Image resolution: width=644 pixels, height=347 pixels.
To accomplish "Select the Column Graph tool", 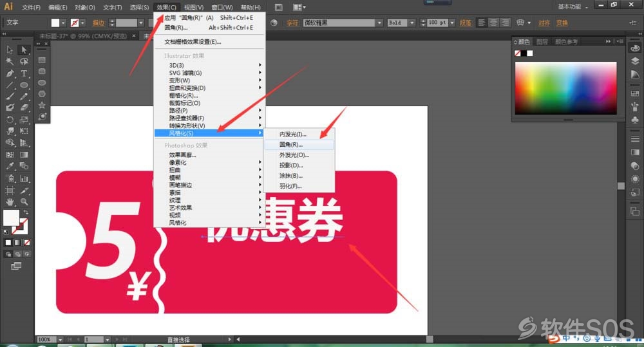I will click(24, 178).
